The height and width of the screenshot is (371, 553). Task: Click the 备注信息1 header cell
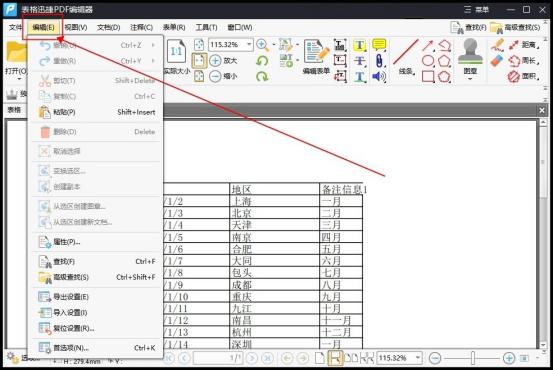tap(341, 190)
